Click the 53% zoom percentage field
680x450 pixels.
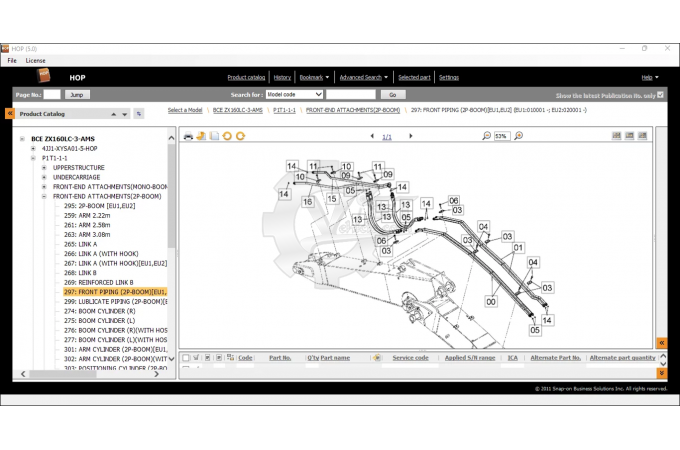pyautogui.click(x=502, y=136)
